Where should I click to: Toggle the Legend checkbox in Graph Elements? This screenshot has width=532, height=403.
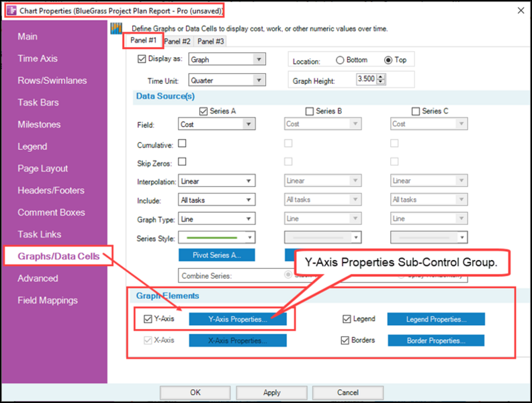pyautogui.click(x=347, y=319)
